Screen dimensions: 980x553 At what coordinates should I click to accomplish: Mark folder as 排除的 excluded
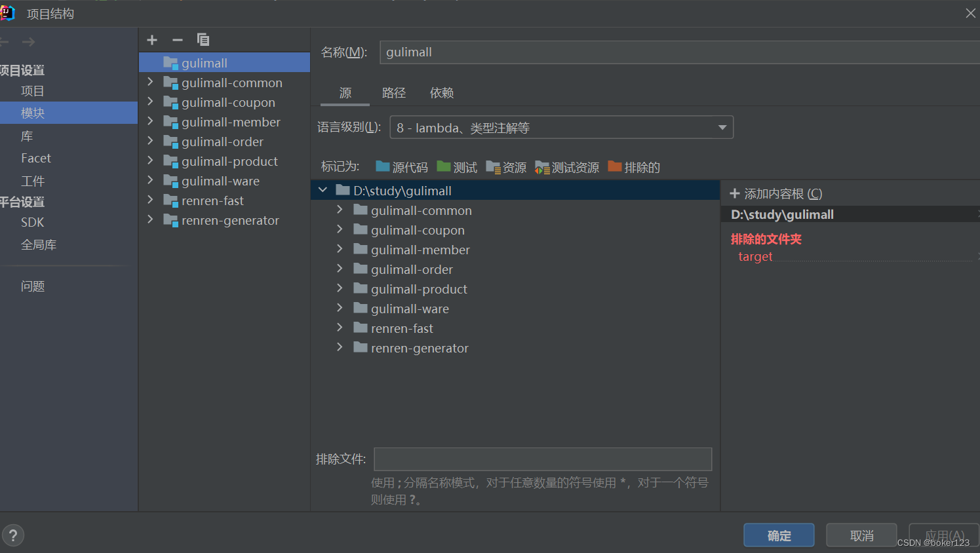point(633,166)
